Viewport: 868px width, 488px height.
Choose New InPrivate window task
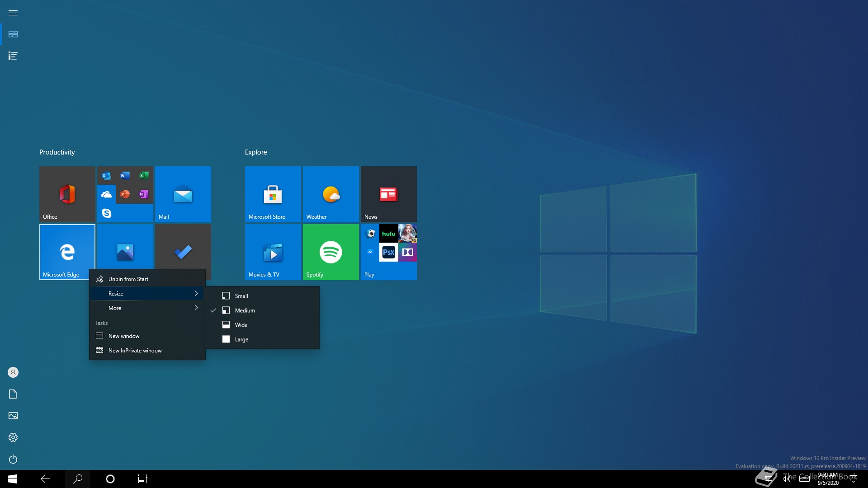147,351
